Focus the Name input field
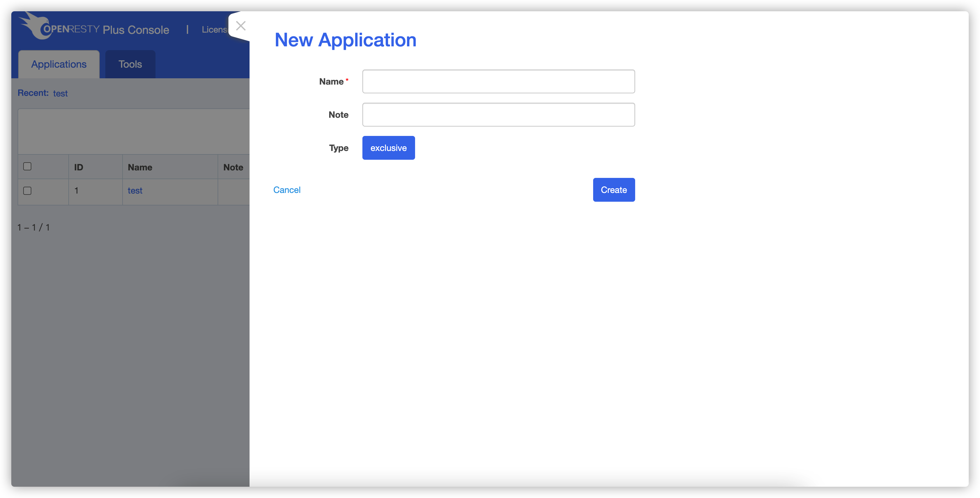The image size is (980, 498). 498,81
